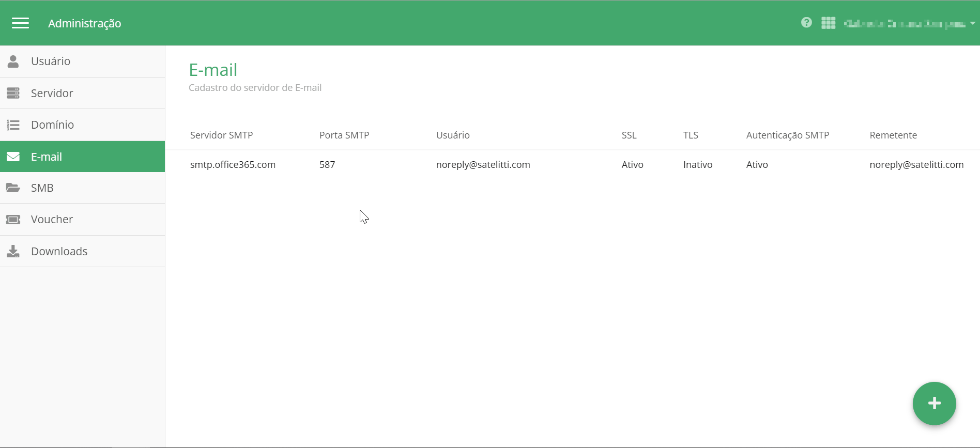Add a new e-mail server with plus button
The height and width of the screenshot is (448, 980).
pyautogui.click(x=934, y=404)
